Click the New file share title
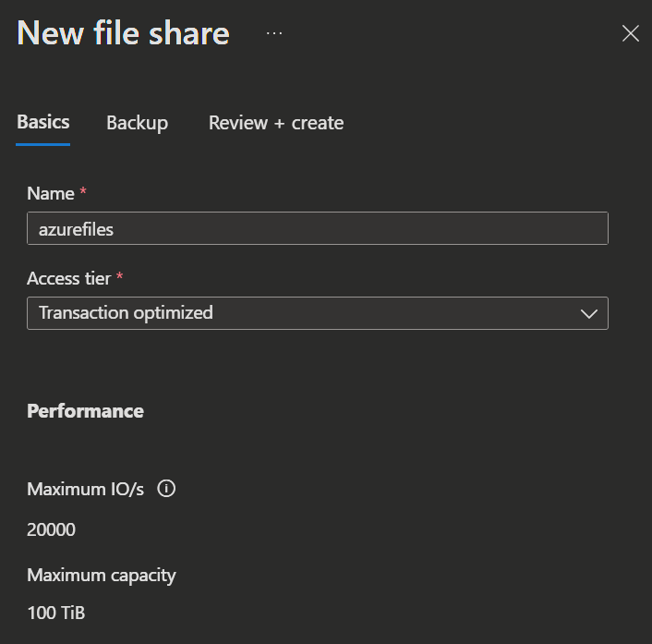 tap(123, 33)
